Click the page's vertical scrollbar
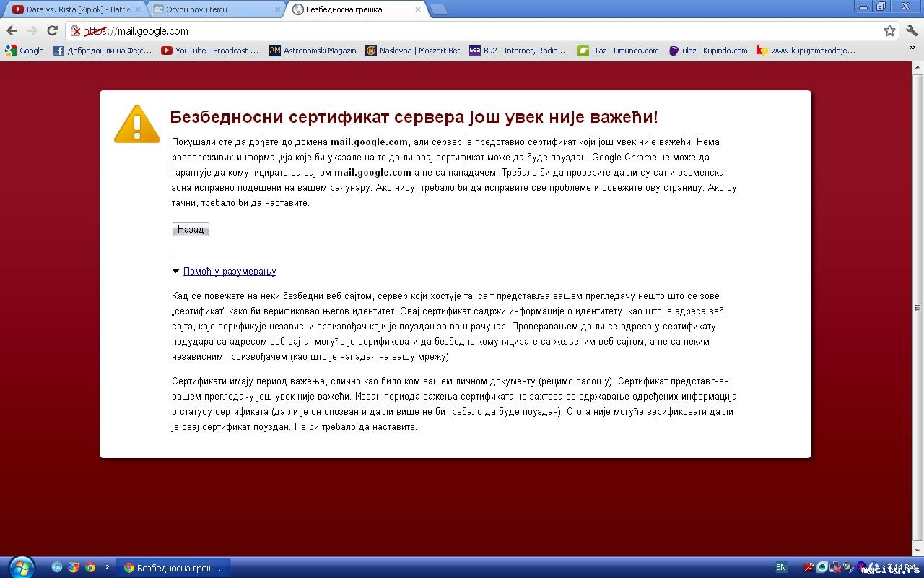The height and width of the screenshot is (578, 924). (x=918, y=308)
